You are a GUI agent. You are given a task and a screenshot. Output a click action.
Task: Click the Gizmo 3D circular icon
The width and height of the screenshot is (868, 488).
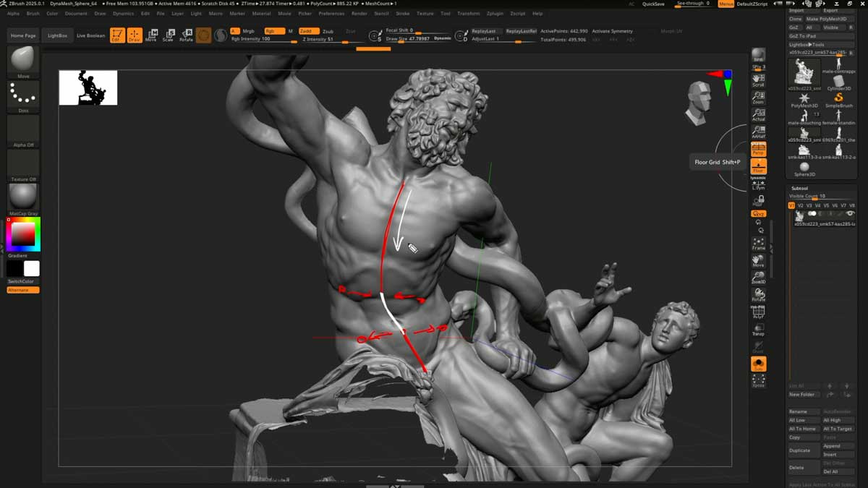point(204,35)
